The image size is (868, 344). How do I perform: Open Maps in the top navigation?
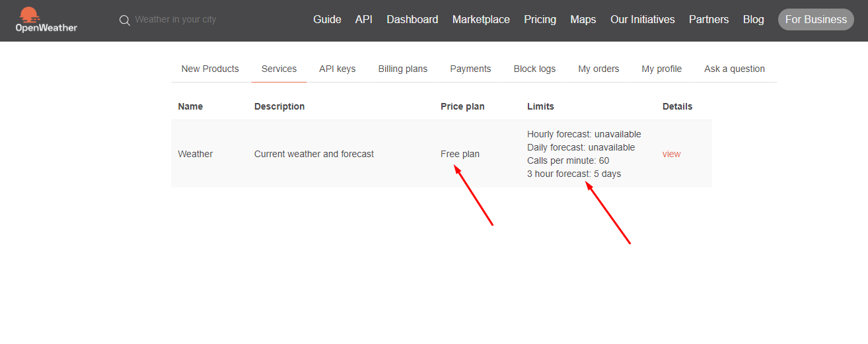tap(583, 20)
